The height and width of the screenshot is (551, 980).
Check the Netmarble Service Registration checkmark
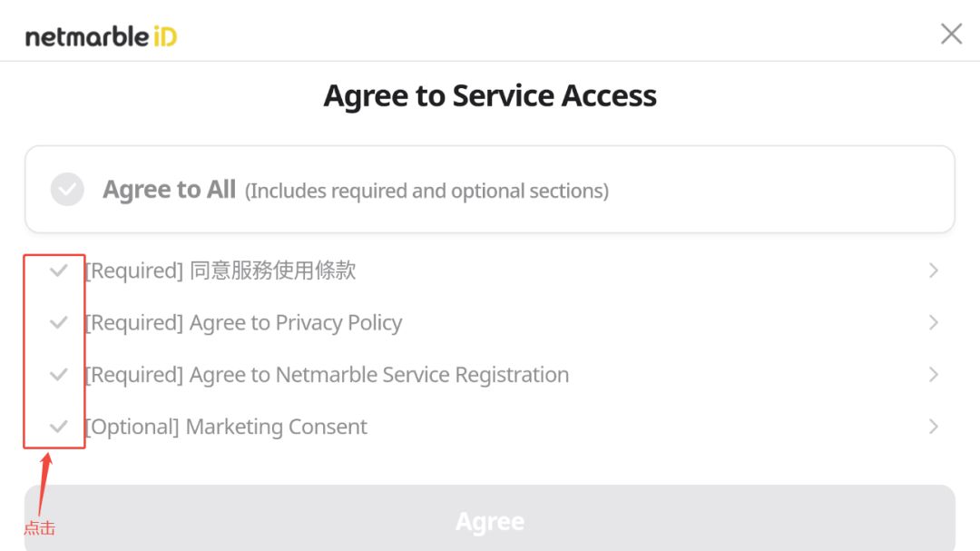point(59,374)
